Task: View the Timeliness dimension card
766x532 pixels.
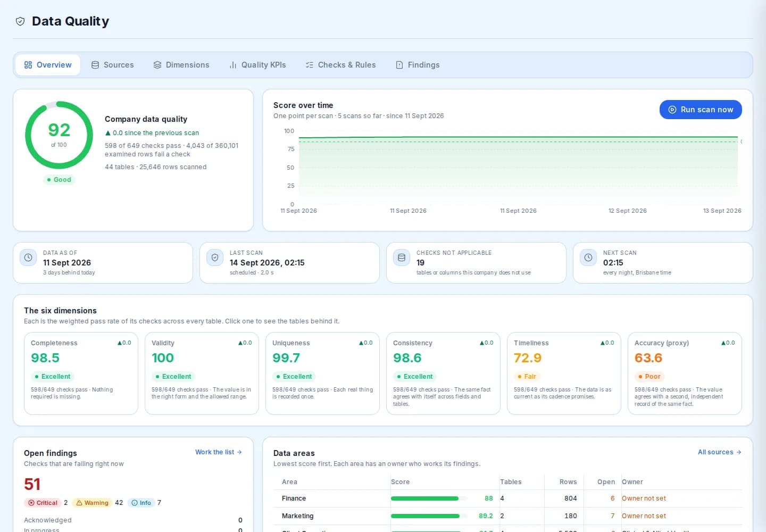Action: pos(564,373)
